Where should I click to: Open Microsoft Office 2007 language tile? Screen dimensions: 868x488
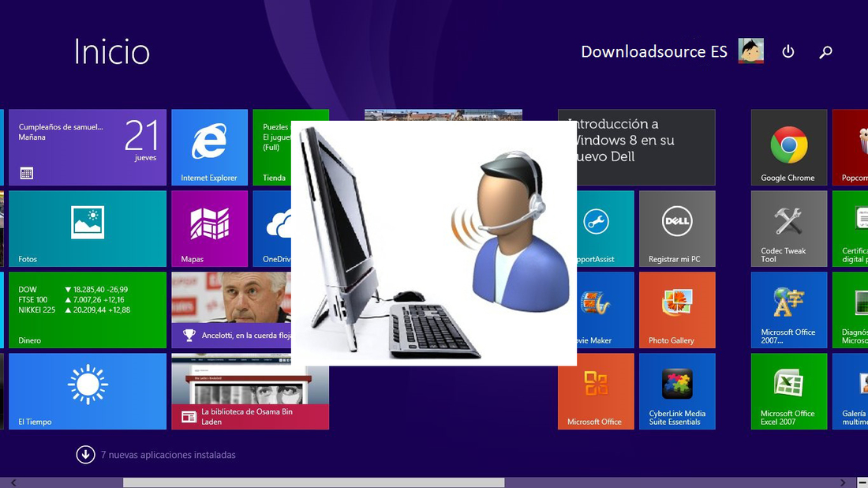[789, 310]
